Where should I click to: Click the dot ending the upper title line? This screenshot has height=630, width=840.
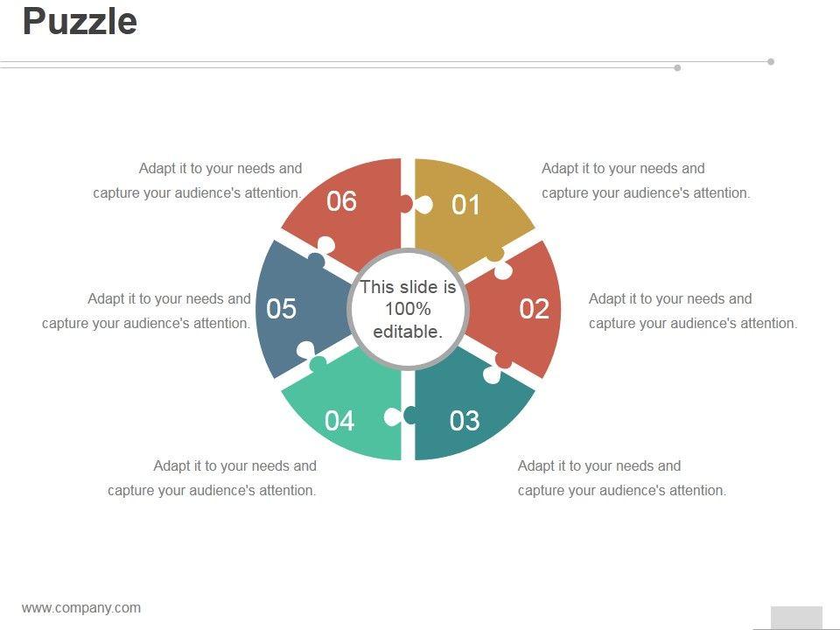coord(771,61)
